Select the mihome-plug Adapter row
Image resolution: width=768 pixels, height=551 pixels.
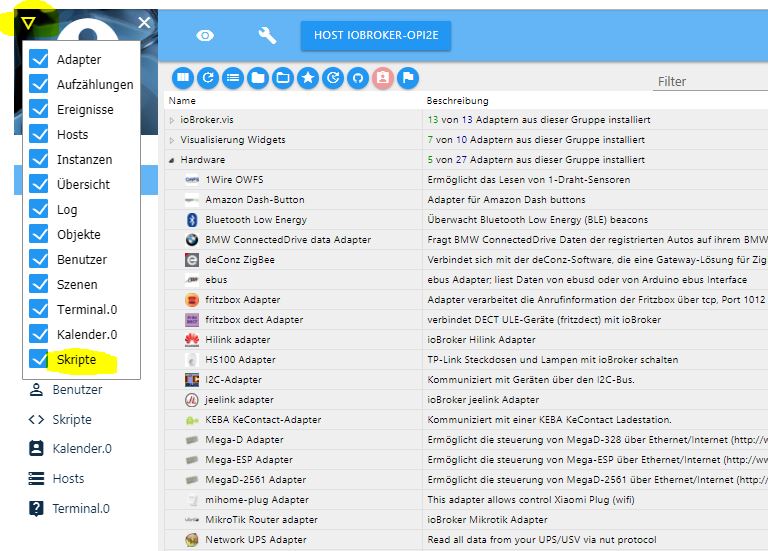click(x=466, y=500)
